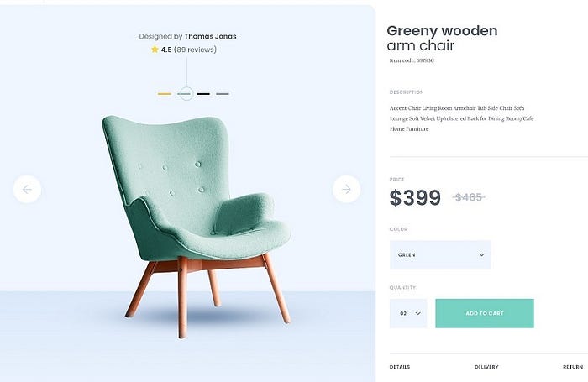Click the crossed-out $465 old price
Image resolution: width=588 pixels, height=382 pixels.
click(469, 197)
